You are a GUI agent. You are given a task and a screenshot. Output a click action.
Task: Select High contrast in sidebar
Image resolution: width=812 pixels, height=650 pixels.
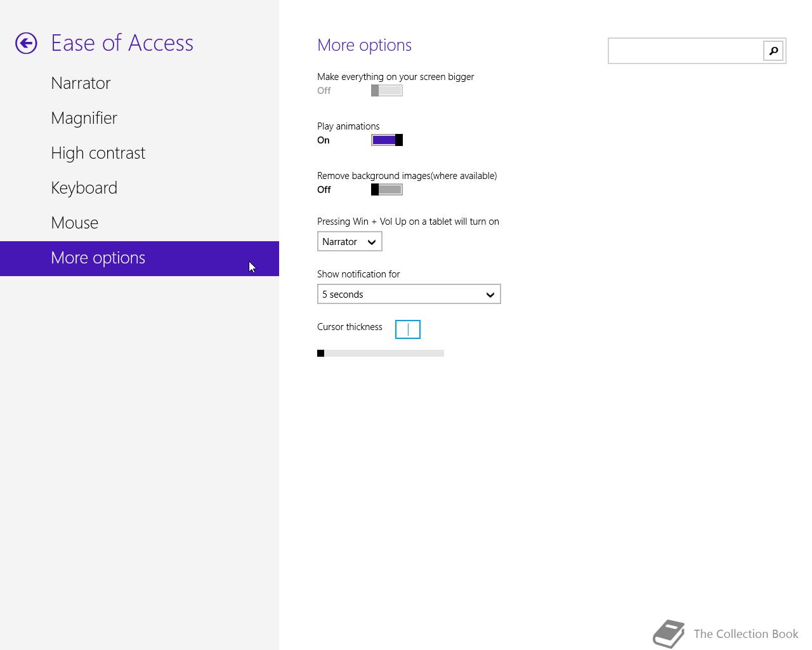coord(98,153)
